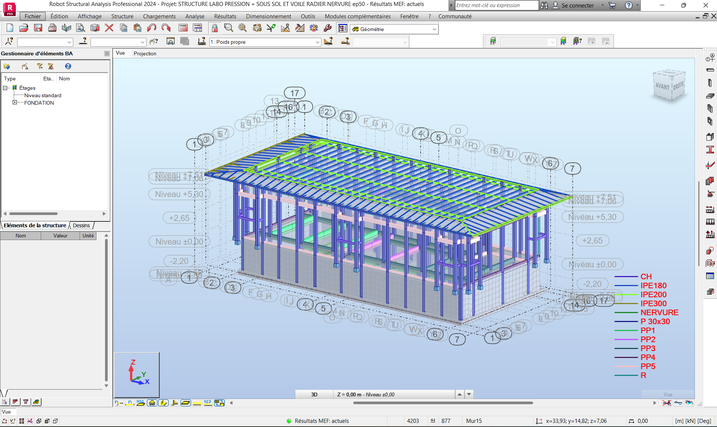
Task: Click the I-beam section icon in right toolbar
Action: point(710,149)
